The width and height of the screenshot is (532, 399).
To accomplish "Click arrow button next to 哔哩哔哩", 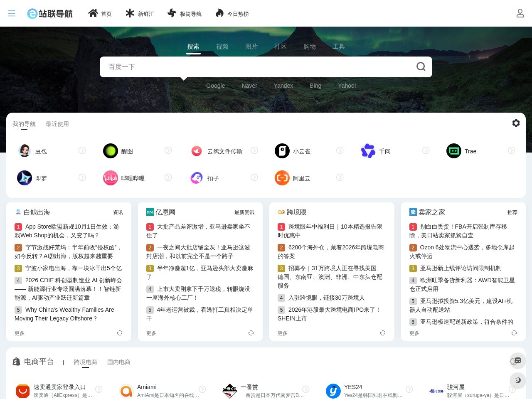I will pyautogui.click(x=168, y=177).
